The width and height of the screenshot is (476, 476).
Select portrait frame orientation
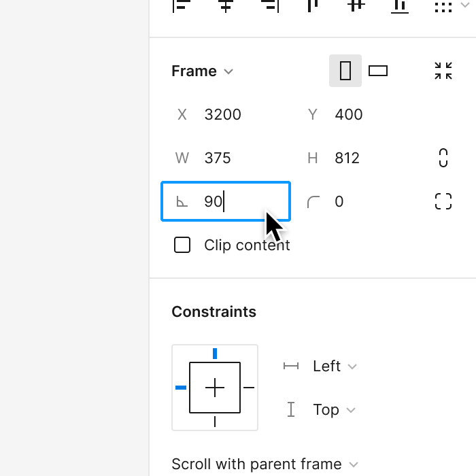345,71
